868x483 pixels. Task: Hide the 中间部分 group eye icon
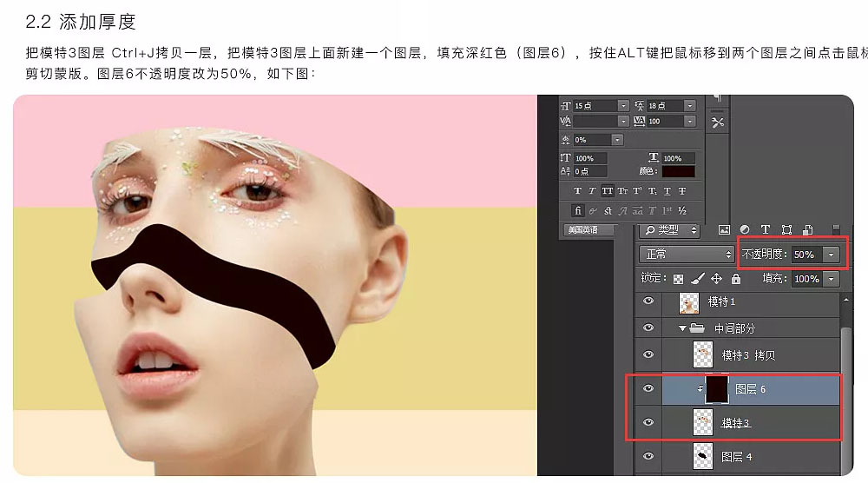[648, 328]
